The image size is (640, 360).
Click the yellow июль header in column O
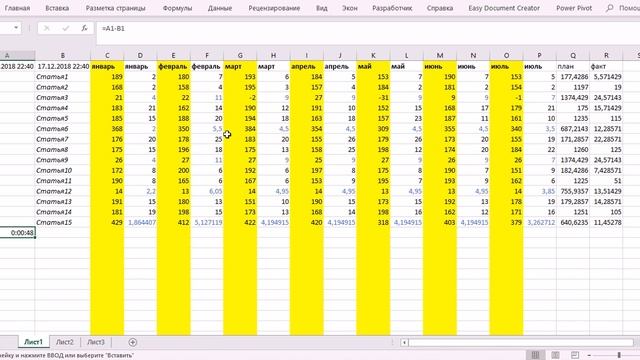tap(506, 66)
